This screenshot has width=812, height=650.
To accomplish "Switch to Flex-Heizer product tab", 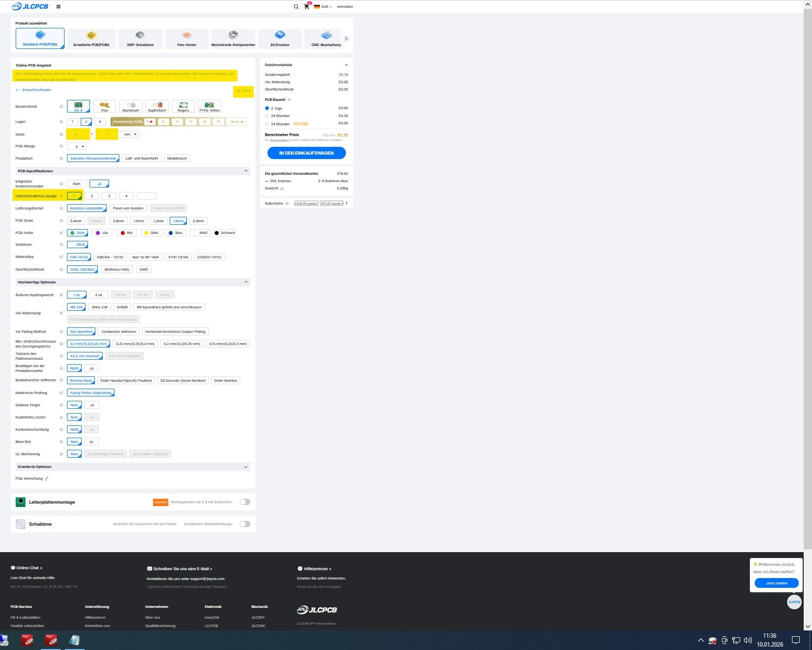I will [x=187, y=38].
